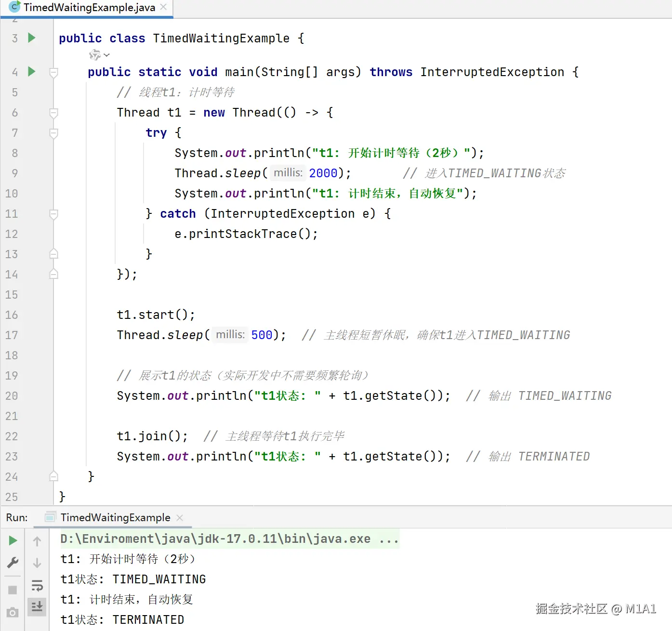Click console line 't1状态: TERMINATED'
Screen dimensions: 672x631
122,619
